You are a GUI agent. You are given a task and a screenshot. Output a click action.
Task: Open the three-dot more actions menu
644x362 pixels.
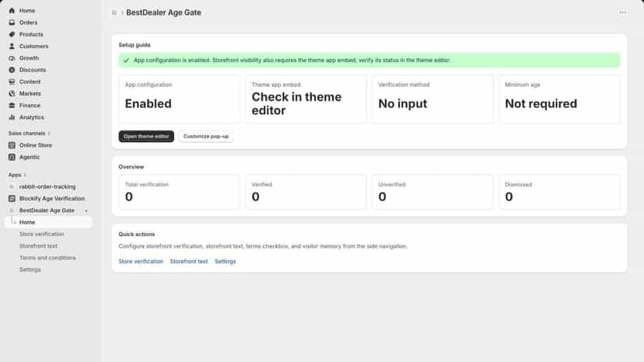[623, 12]
